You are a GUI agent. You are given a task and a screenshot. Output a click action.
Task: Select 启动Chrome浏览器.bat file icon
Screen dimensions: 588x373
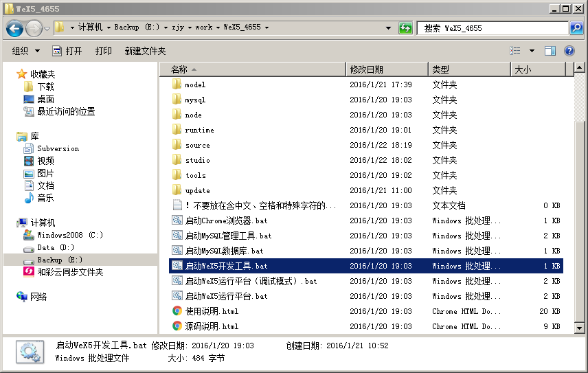click(x=177, y=220)
